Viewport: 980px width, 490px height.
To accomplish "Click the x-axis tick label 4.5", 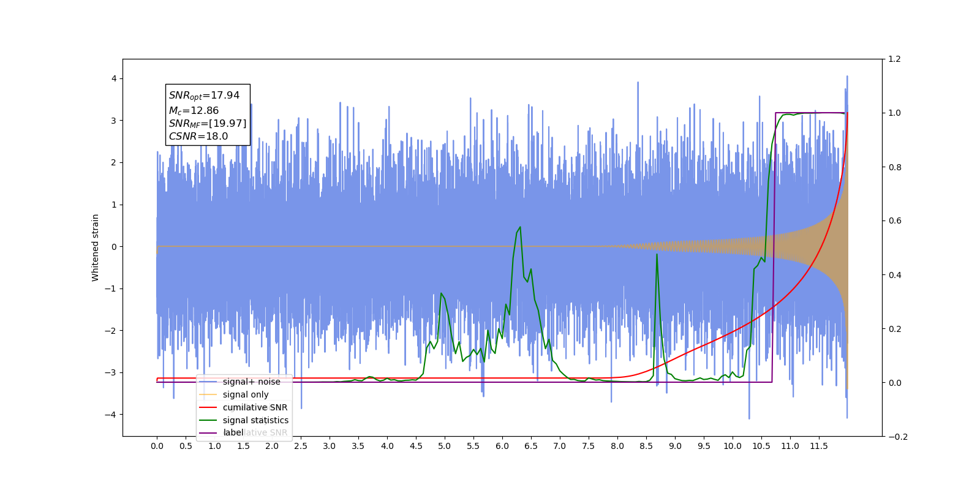I will click(x=416, y=446).
